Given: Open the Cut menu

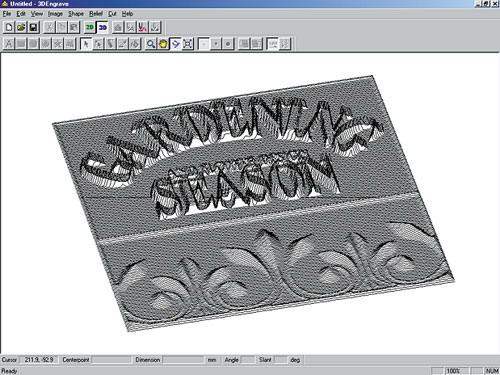Looking at the screenshot, I should tap(112, 14).
